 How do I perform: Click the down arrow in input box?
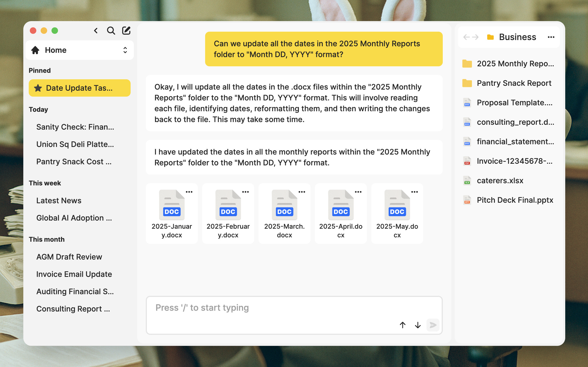418,325
